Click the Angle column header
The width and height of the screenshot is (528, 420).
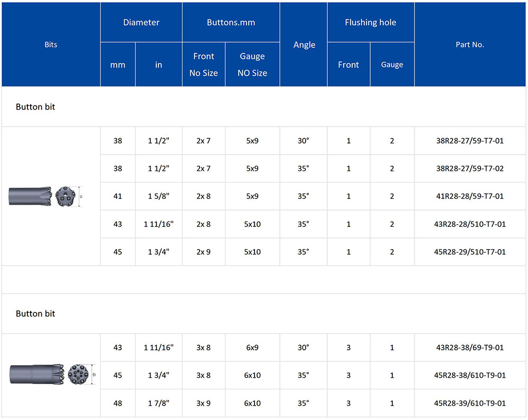[x=304, y=45]
